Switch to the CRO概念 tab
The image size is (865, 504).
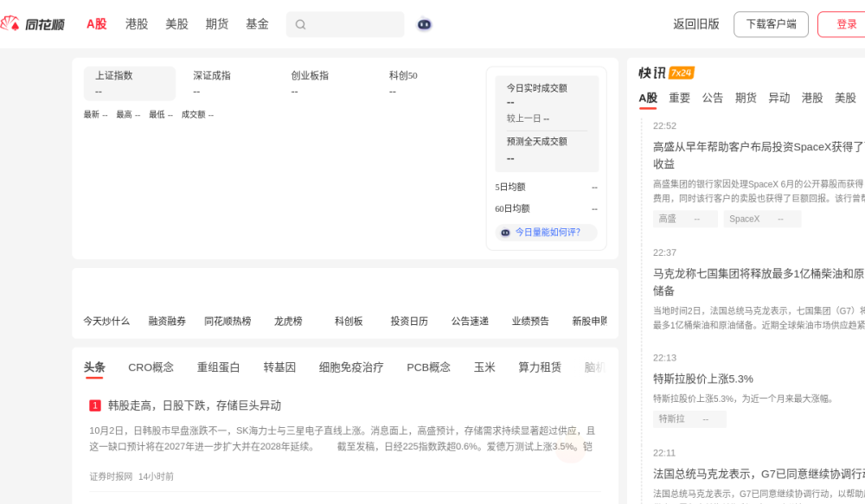151,367
